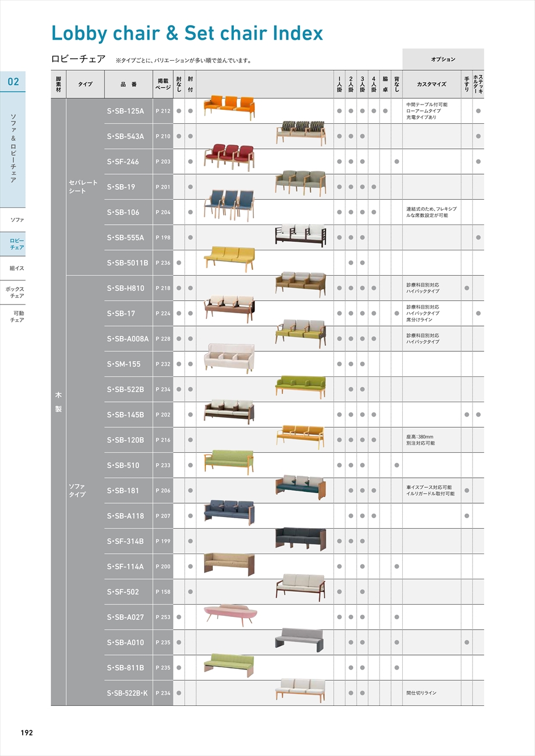Click the navy S•SB-A118 sofa image

pos(229,512)
